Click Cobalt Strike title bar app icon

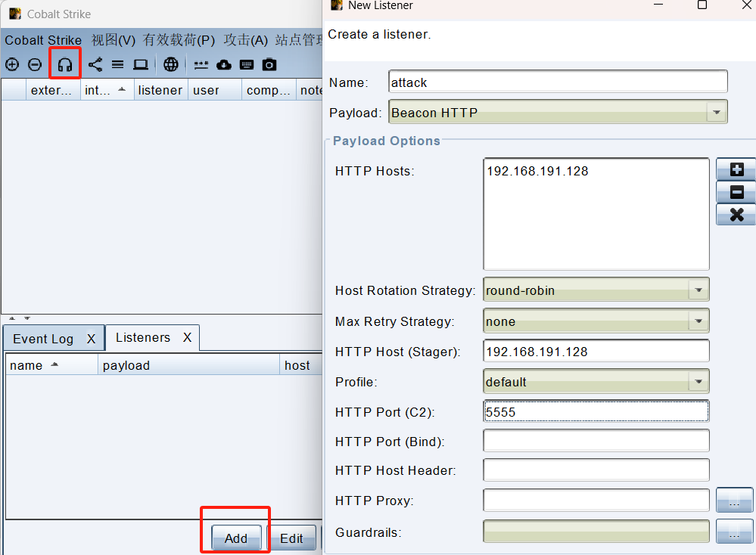click(x=15, y=14)
